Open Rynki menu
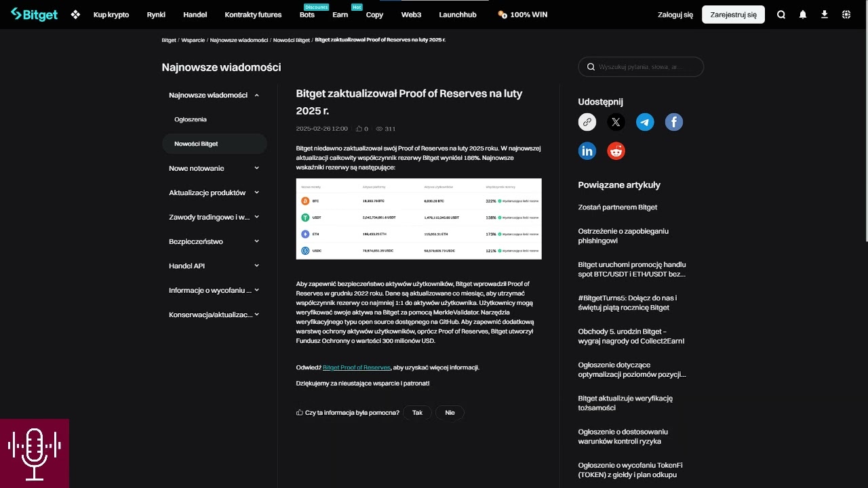Viewport: 868px width, 488px height. pyautogui.click(x=156, y=14)
